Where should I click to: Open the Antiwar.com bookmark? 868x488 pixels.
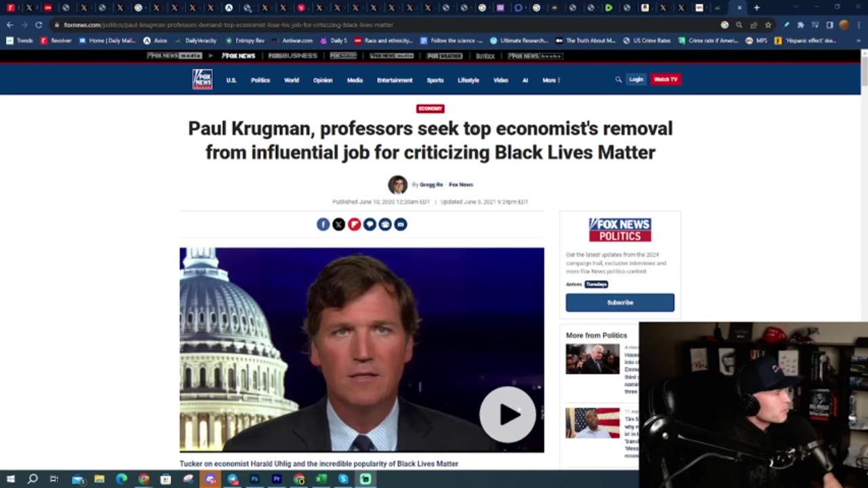pos(292,41)
